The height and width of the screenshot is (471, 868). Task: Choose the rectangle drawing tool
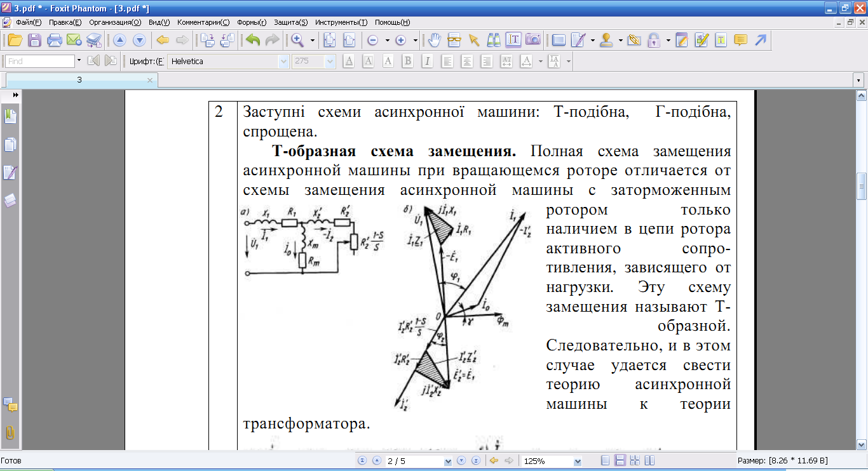[x=559, y=40]
